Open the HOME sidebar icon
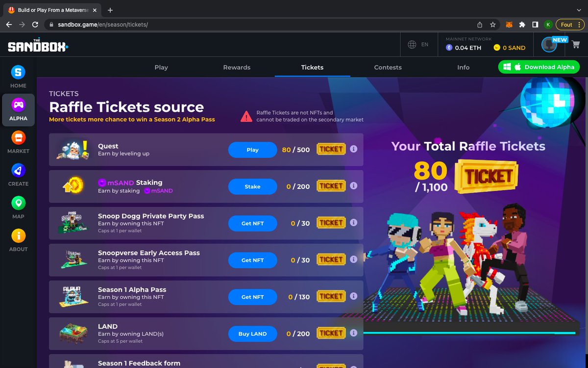Image resolution: width=588 pixels, height=368 pixels. point(18,73)
